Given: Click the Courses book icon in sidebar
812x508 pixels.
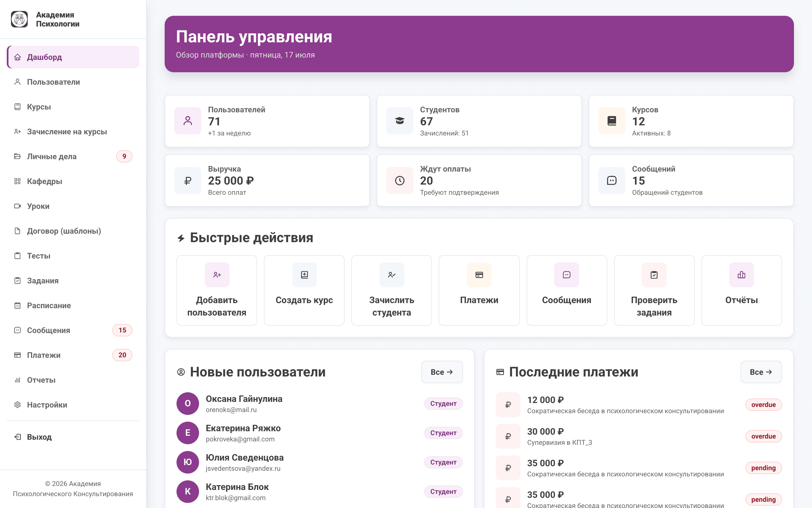Looking at the screenshot, I should click(17, 107).
